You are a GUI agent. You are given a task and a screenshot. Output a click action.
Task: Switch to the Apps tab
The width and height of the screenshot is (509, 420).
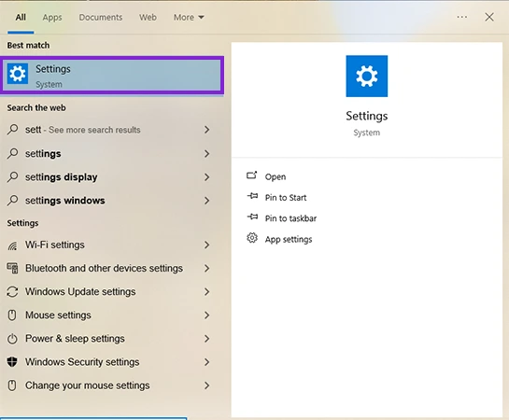(52, 17)
